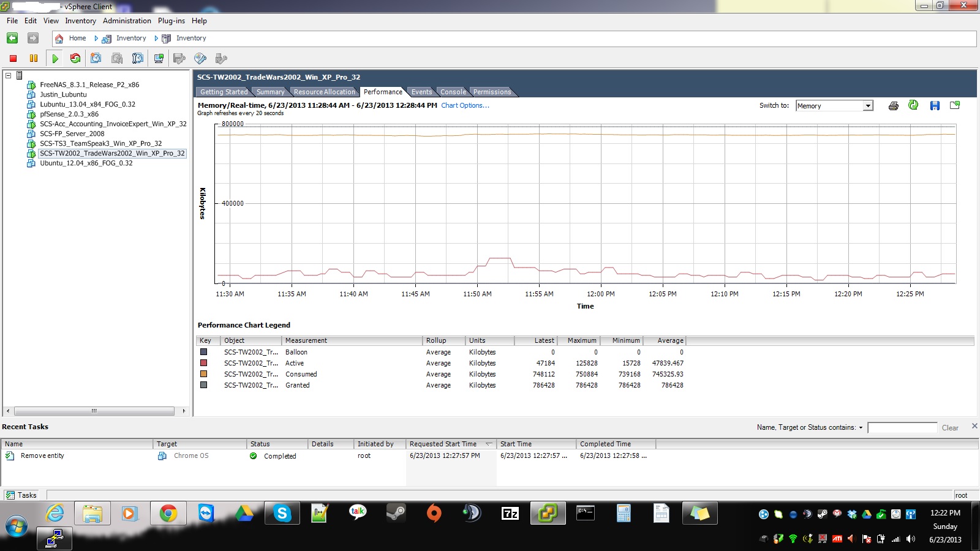The height and width of the screenshot is (551, 980).
Task: Power on the virtual machine
Action: [55, 58]
